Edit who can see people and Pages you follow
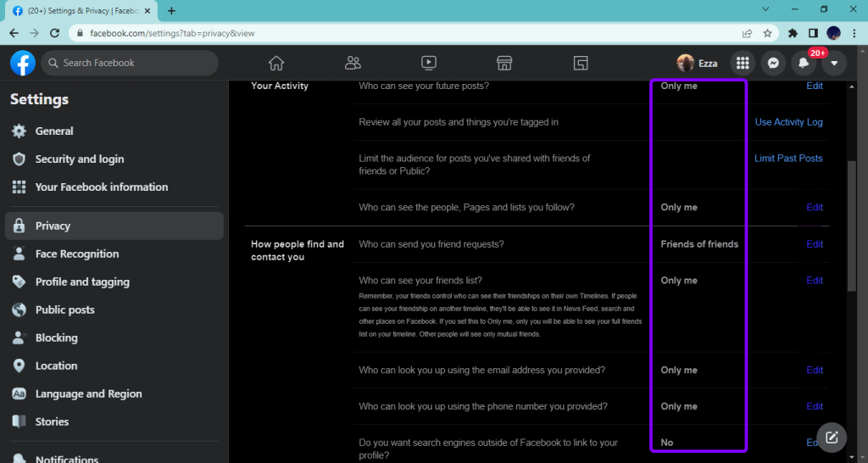Image resolution: width=868 pixels, height=463 pixels. pyautogui.click(x=815, y=207)
